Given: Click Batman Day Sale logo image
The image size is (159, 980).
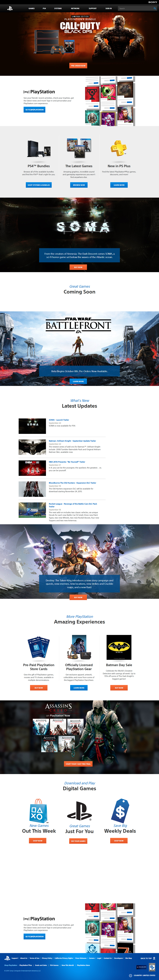Looking at the screenshot, I should (119, 647).
